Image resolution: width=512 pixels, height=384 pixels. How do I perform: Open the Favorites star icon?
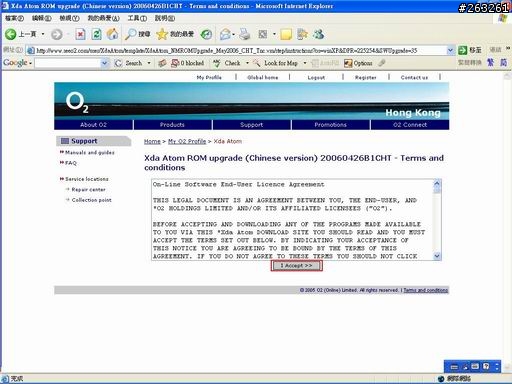click(x=162, y=34)
